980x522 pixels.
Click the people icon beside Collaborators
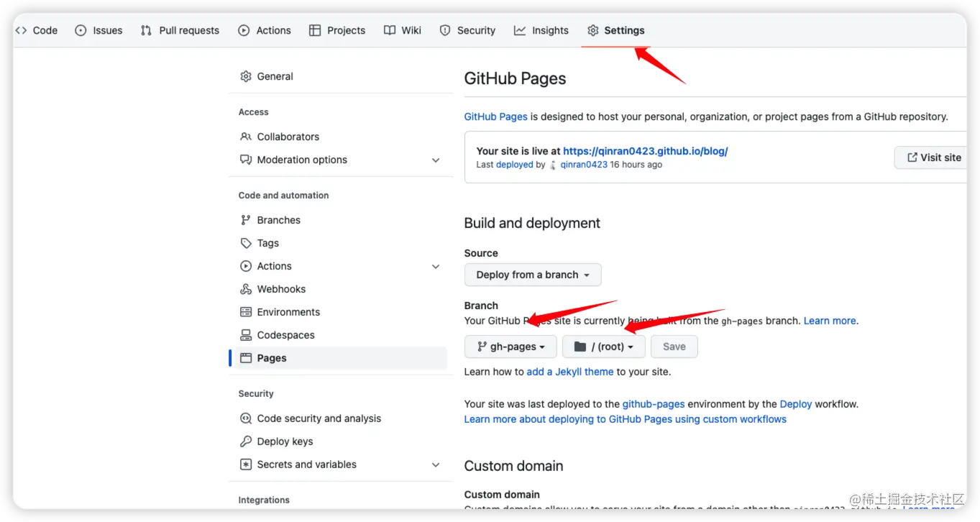point(246,137)
